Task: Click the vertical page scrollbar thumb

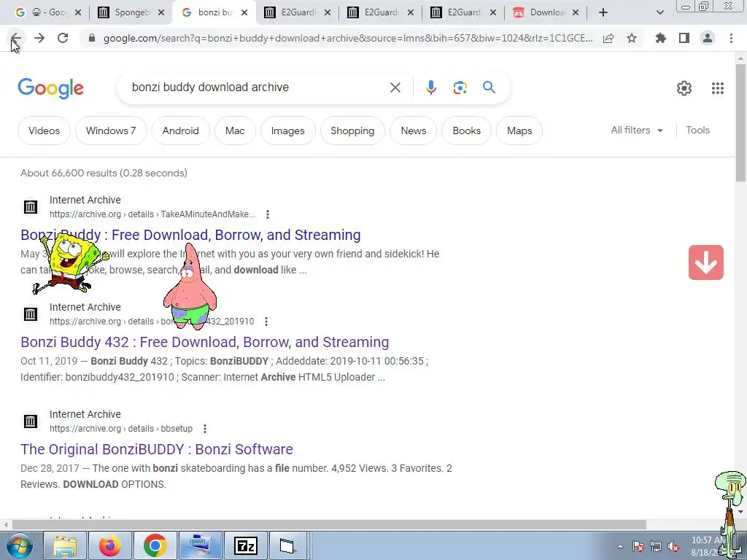Action: [740, 122]
